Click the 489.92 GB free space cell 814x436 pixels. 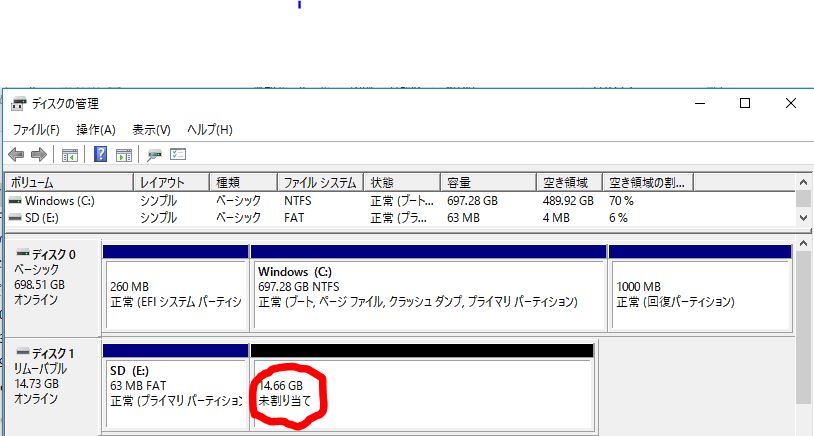point(568,200)
